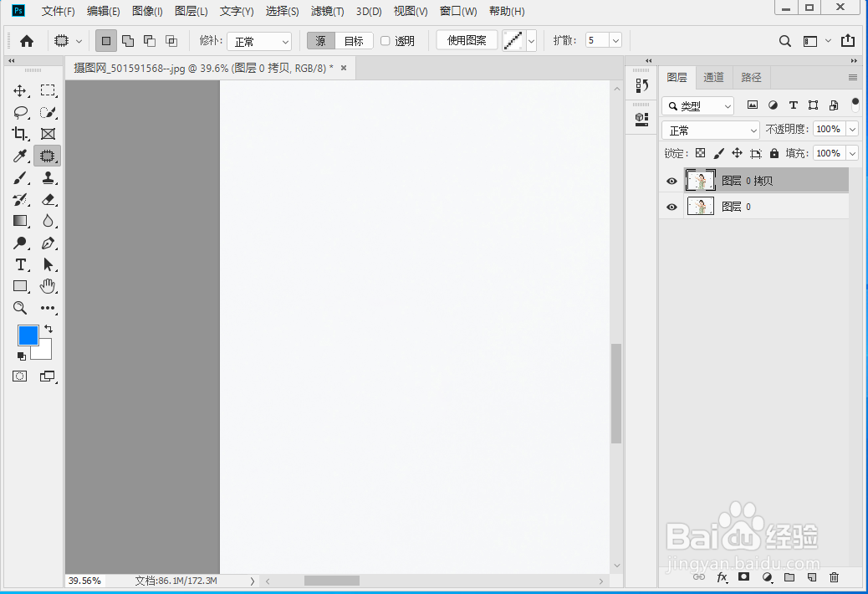
Task: Enable the 透明 checkbox
Action: 385,41
